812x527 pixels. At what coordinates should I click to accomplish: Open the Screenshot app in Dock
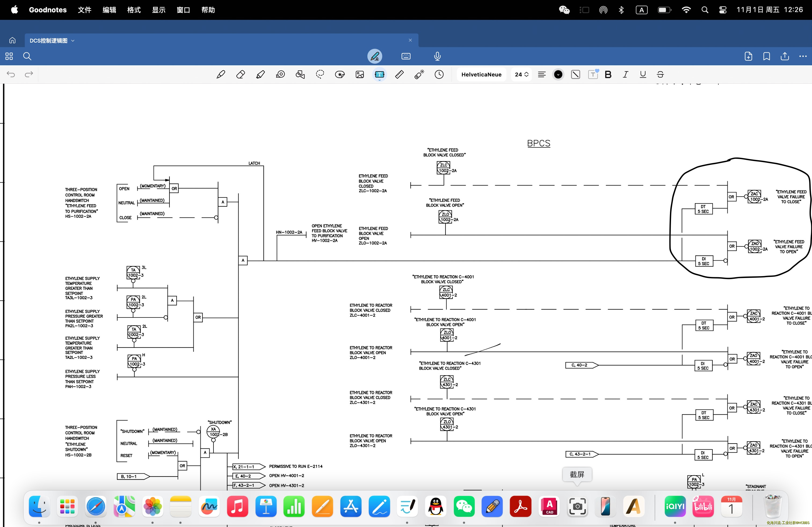(x=577, y=506)
